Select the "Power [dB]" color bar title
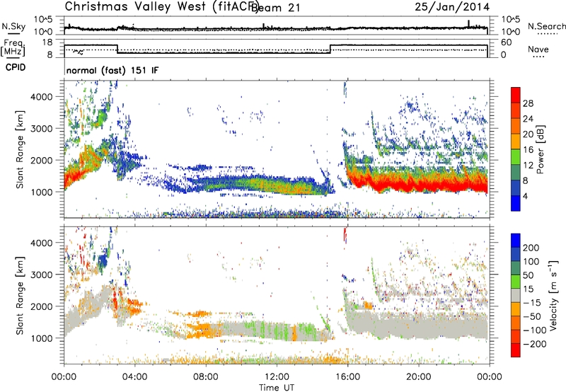The height and width of the screenshot is (392, 566). [x=540, y=149]
